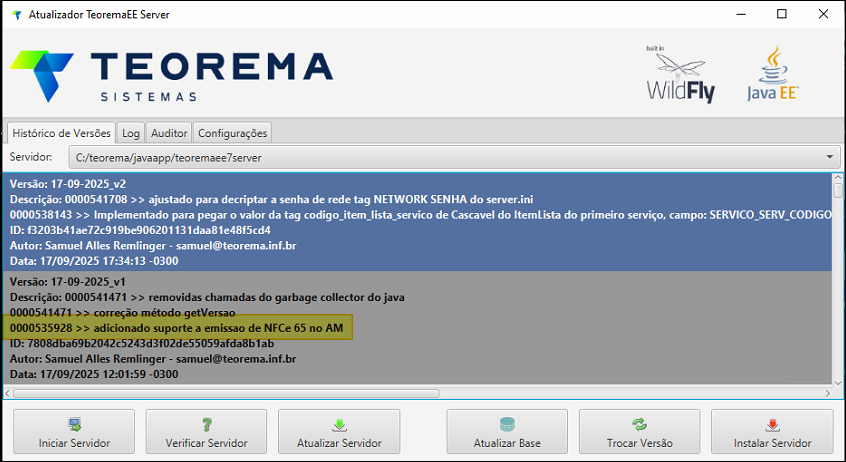Open the Servidor path dropdown arrow

coord(831,158)
